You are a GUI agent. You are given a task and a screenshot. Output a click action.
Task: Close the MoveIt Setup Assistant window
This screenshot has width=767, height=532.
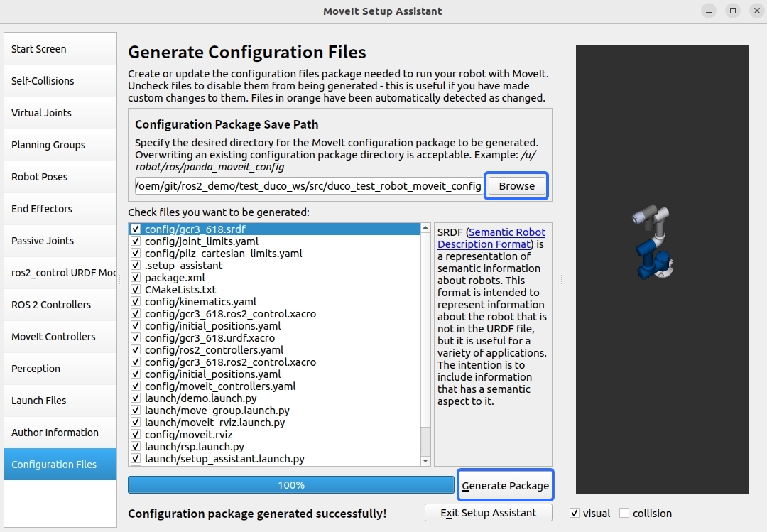(x=757, y=11)
